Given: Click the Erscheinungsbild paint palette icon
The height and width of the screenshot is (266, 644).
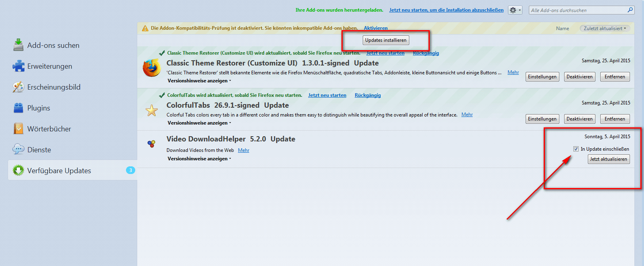Looking at the screenshot, I should pyautogui.click(x=18, y=87).
